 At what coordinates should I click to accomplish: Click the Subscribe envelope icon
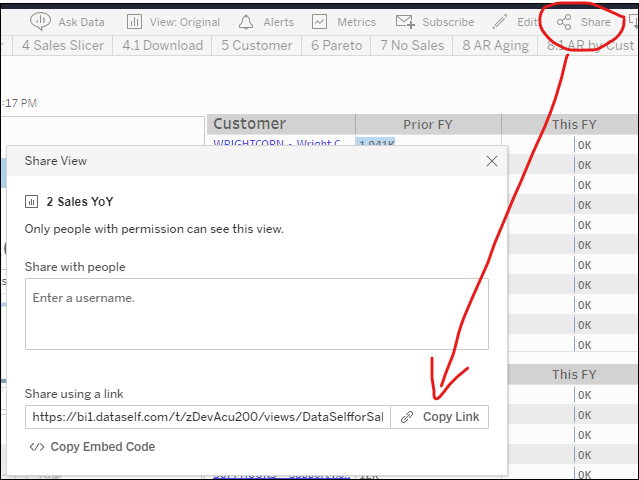click(x=404, y=21)
